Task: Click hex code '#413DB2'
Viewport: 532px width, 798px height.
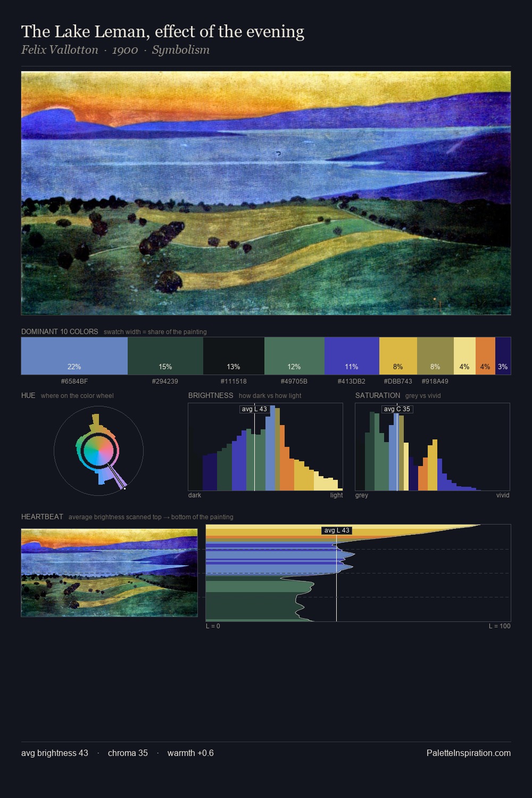Action: pos(352,381)
